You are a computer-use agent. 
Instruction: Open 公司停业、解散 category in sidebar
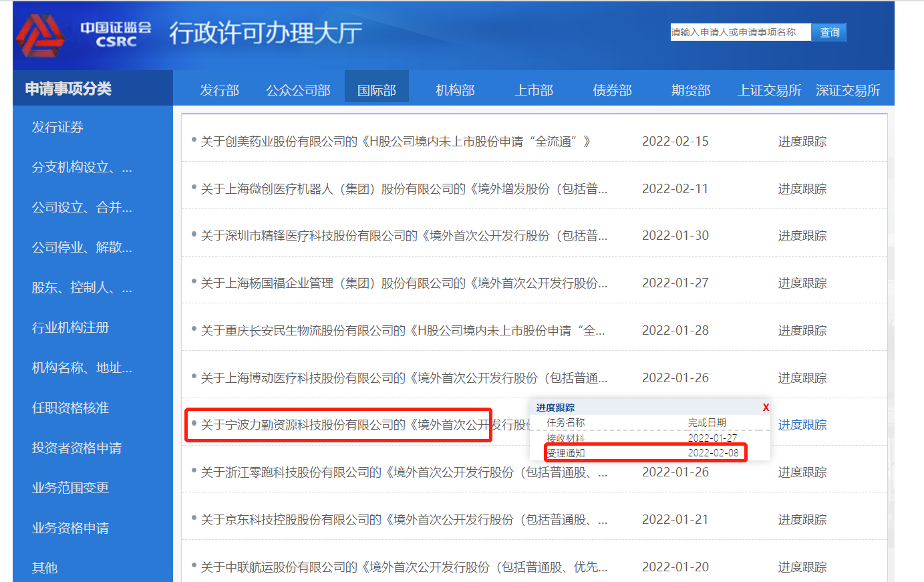tap(82, 247)
